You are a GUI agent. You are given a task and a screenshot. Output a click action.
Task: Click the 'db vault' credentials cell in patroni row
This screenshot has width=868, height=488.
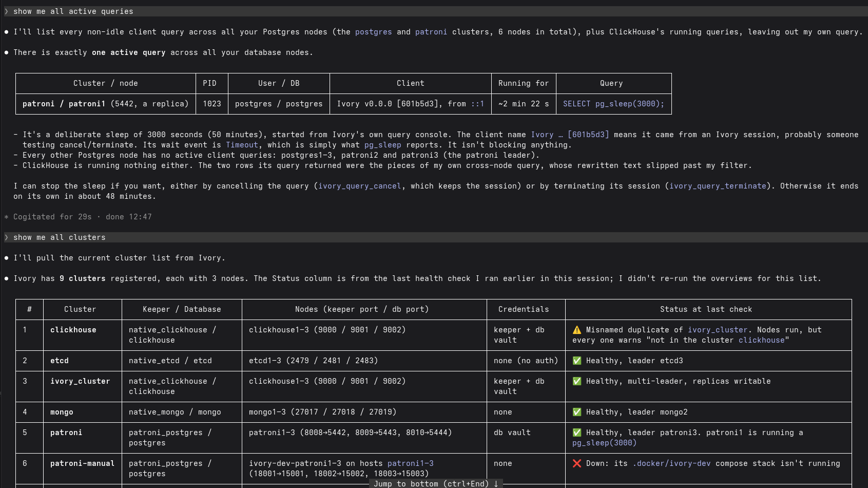pos(526,438)
